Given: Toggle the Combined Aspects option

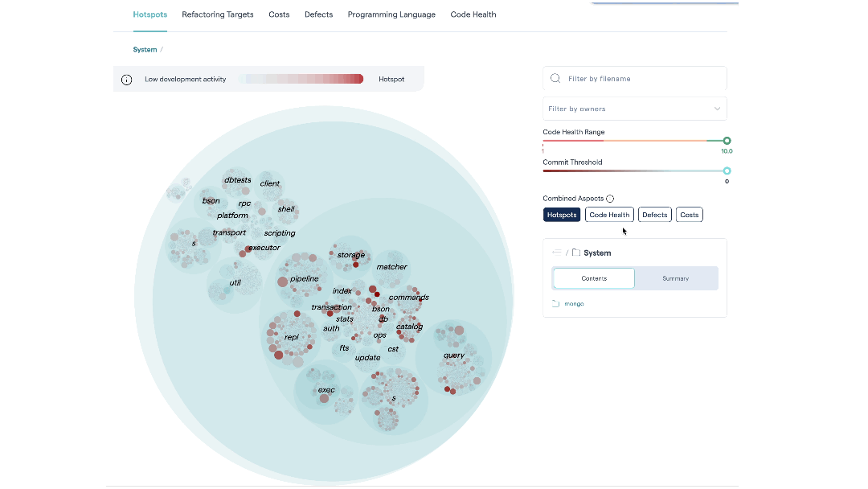Looking at the screenshot, I should (x=610, y=198).
